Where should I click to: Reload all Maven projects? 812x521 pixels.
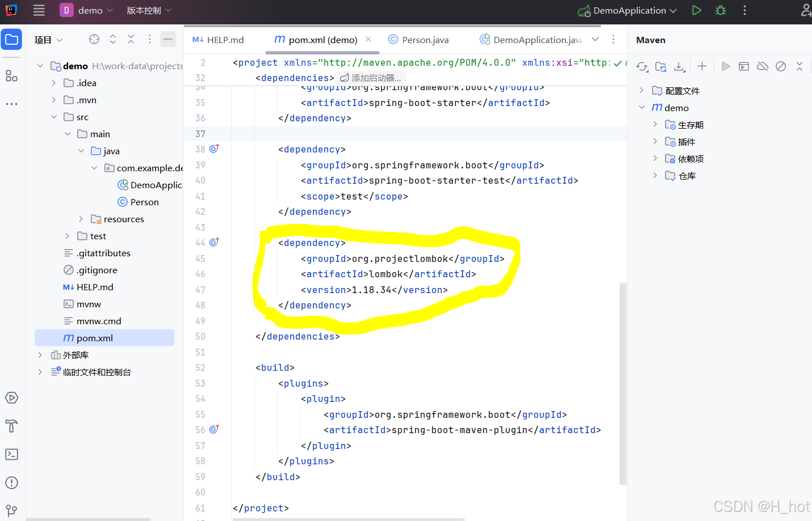click(642, 67)
